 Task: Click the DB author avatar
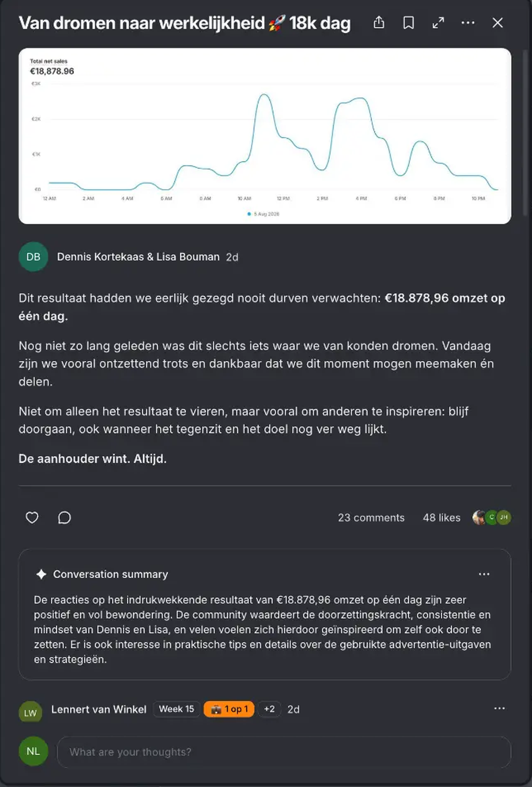(33, 257)
